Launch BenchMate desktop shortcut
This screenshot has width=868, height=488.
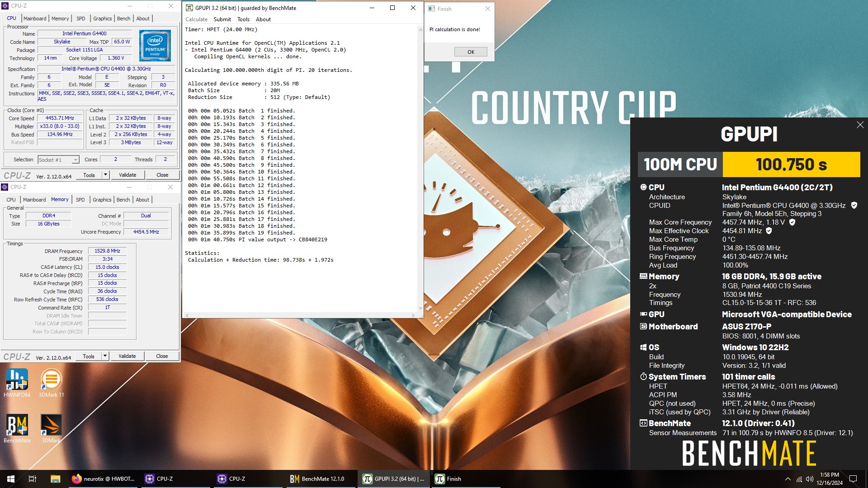[17, 428]
